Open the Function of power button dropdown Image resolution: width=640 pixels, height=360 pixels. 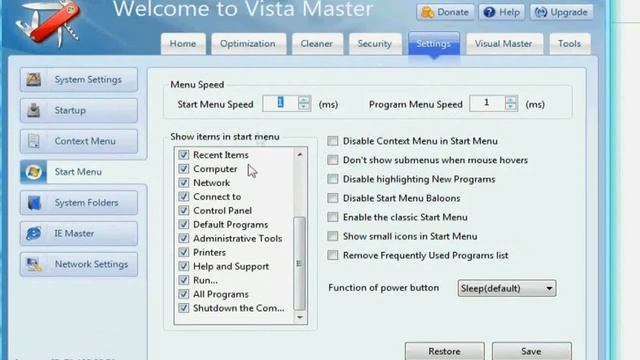[x=507, y=288]
